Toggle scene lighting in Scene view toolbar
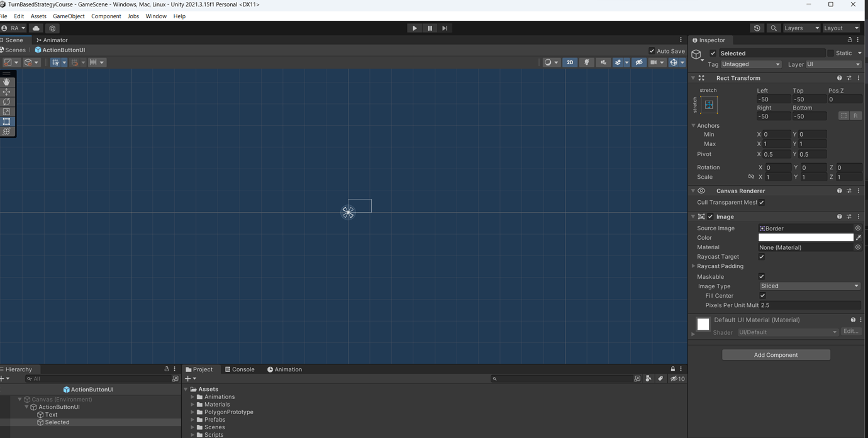 586,62
